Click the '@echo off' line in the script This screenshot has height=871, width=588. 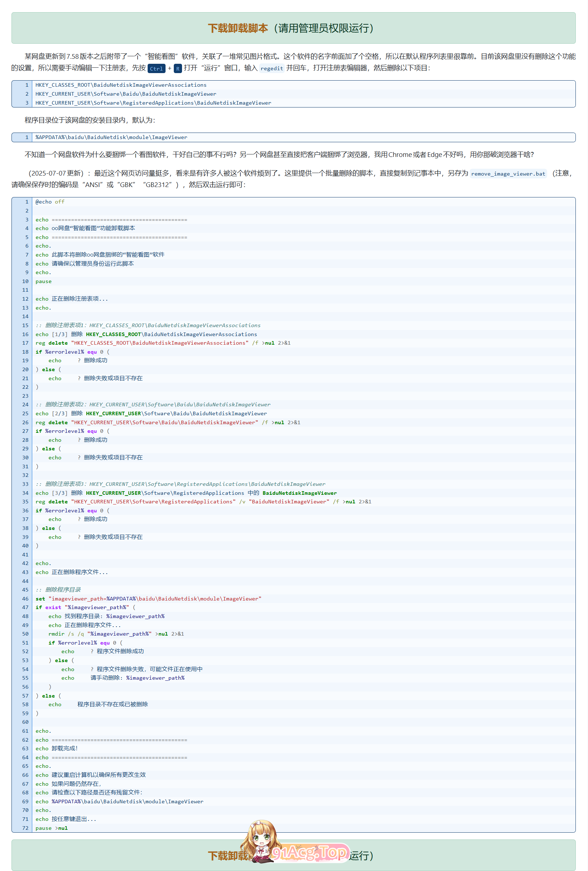pyautogui.click(x=50, y=202)
